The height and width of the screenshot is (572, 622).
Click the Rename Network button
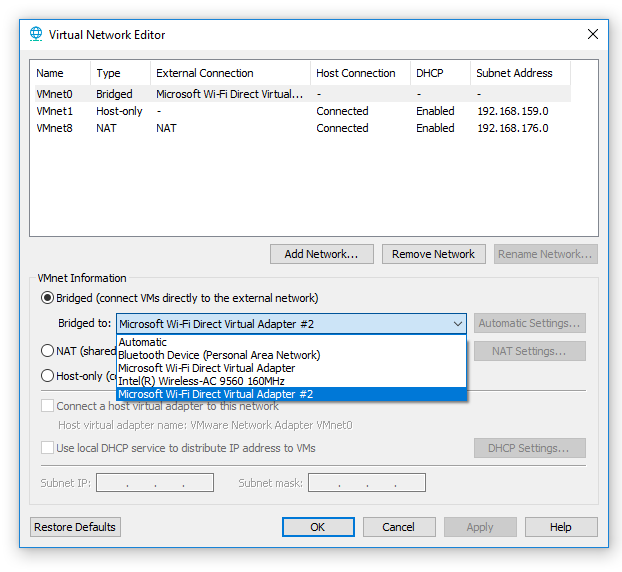click(x=545, y=254)
